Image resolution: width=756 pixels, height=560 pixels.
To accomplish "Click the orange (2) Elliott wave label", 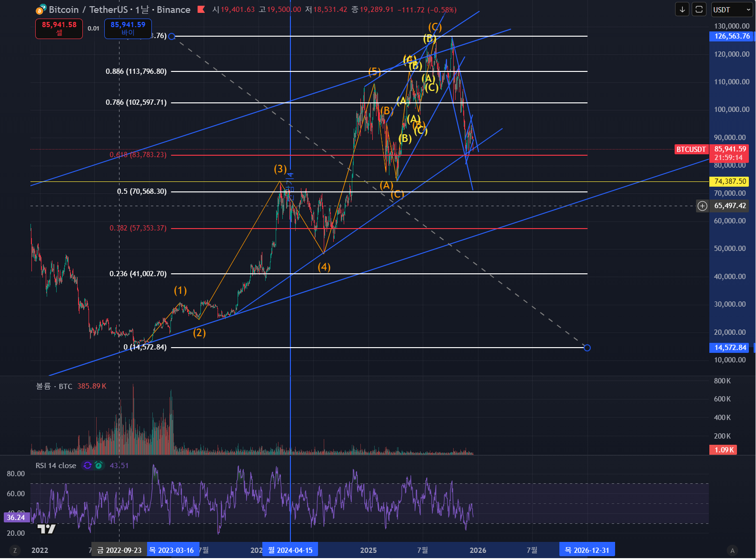I will click(199, 333).
